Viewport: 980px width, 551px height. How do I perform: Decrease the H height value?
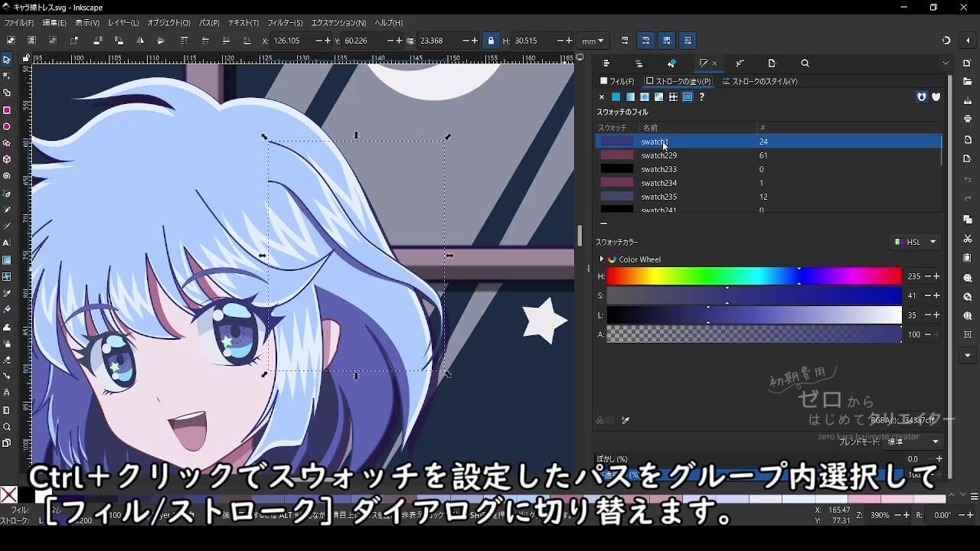(x=559, y=41)
